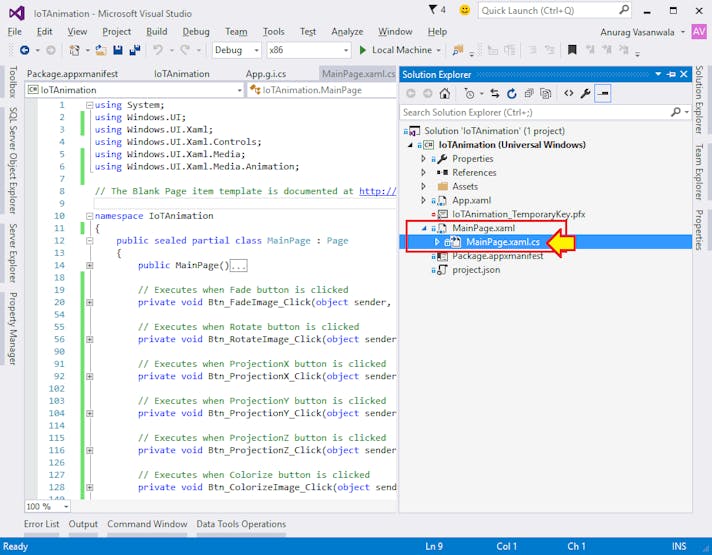Switch to the Package.appxmanifest tab

(72, 74)
